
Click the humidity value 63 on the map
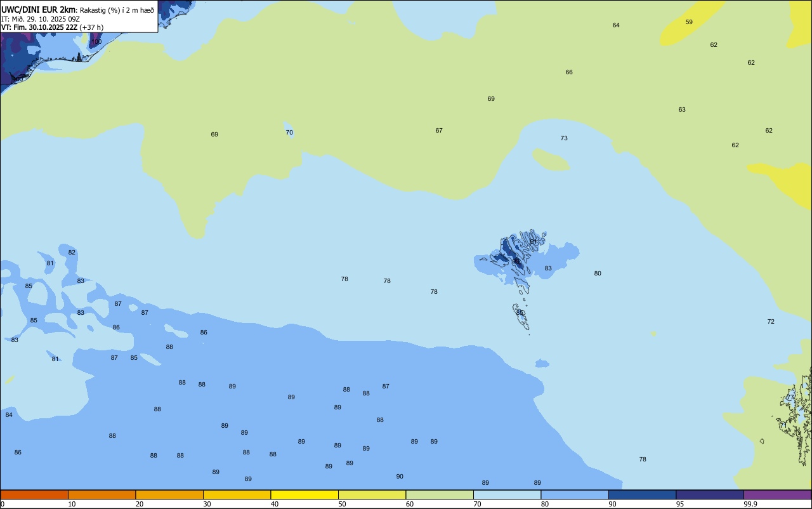click(682, 110)
